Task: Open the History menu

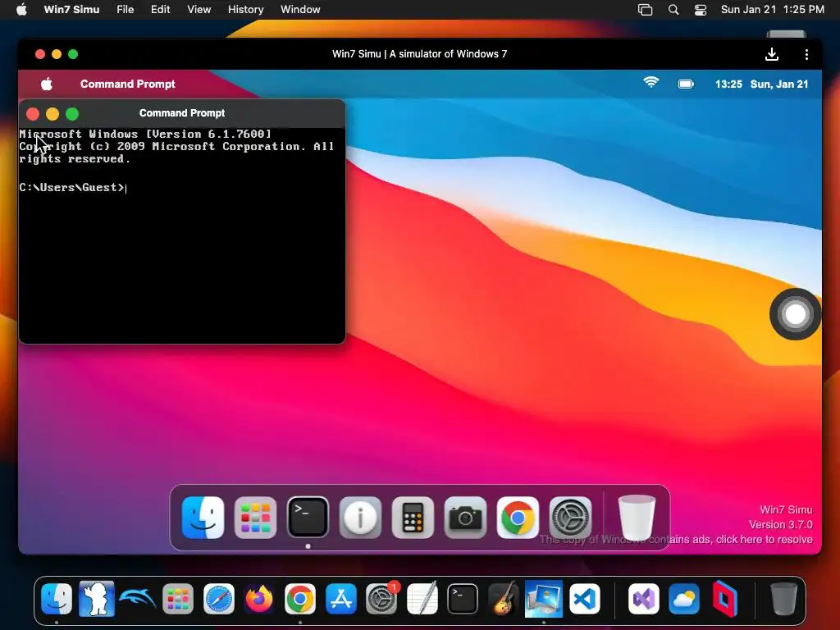Action: click(x=245, y=9)
